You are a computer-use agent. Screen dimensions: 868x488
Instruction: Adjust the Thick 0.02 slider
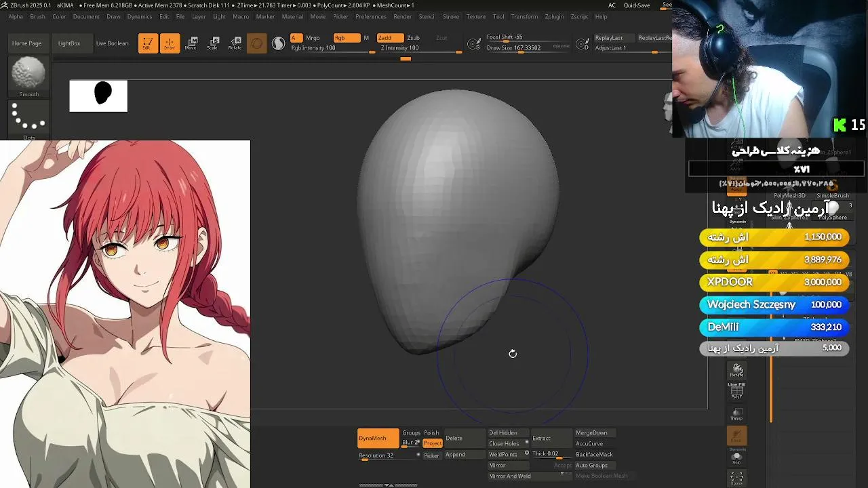coord(551,454)
